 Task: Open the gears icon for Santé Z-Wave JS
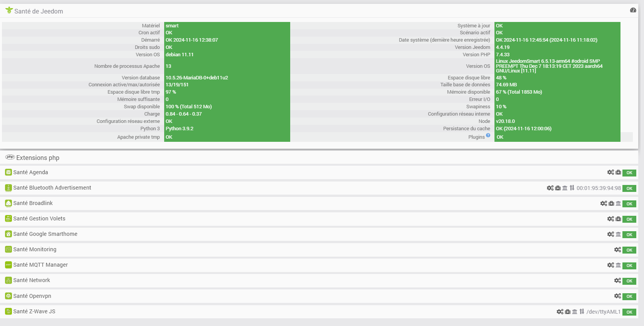[560, 311]
